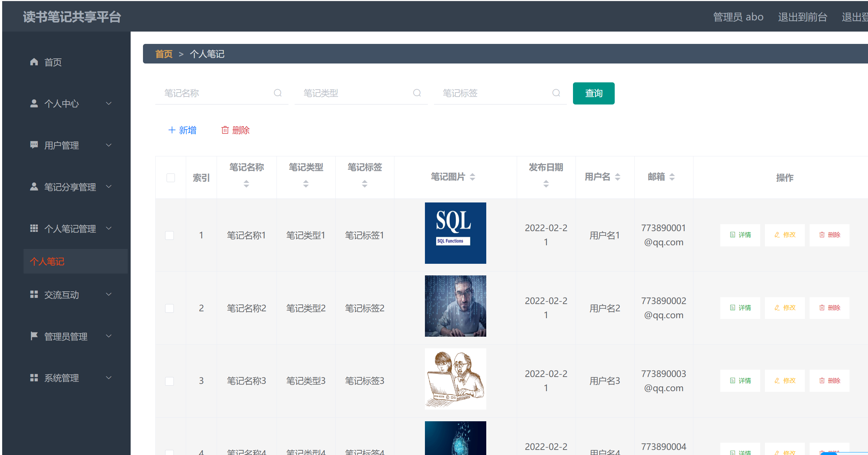Click the home icon in sidebar
This screenshot has height=455, width=868.
coord(34,62)
